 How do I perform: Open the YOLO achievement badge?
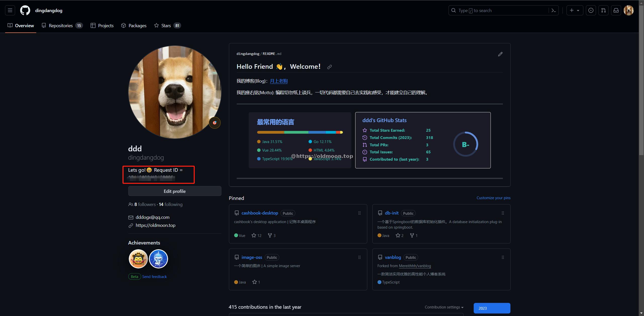pyautogui.click(x=138, y=259)
